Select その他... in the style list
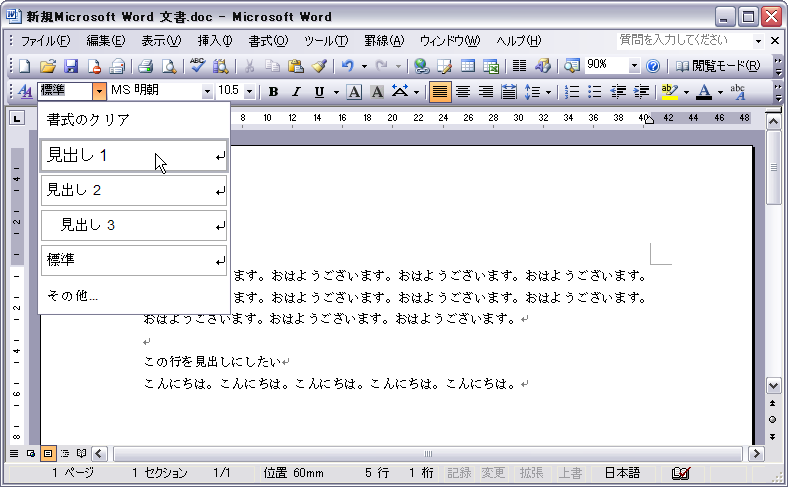Image resolution: width=788 pixels, height=487 pixels. click(73, 295)
